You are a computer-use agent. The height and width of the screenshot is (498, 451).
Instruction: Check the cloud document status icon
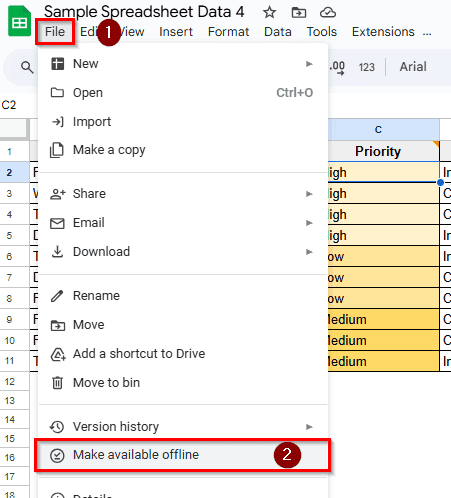[x=328, y=13]
